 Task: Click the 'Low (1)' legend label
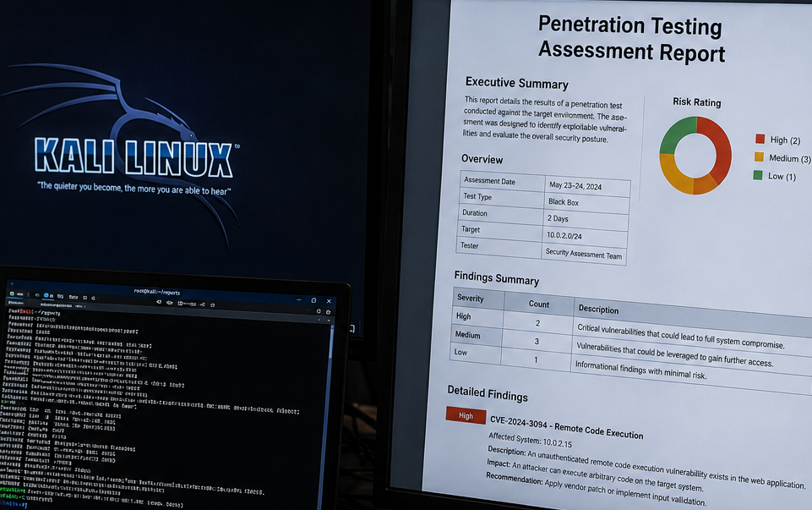pos(782,176)
